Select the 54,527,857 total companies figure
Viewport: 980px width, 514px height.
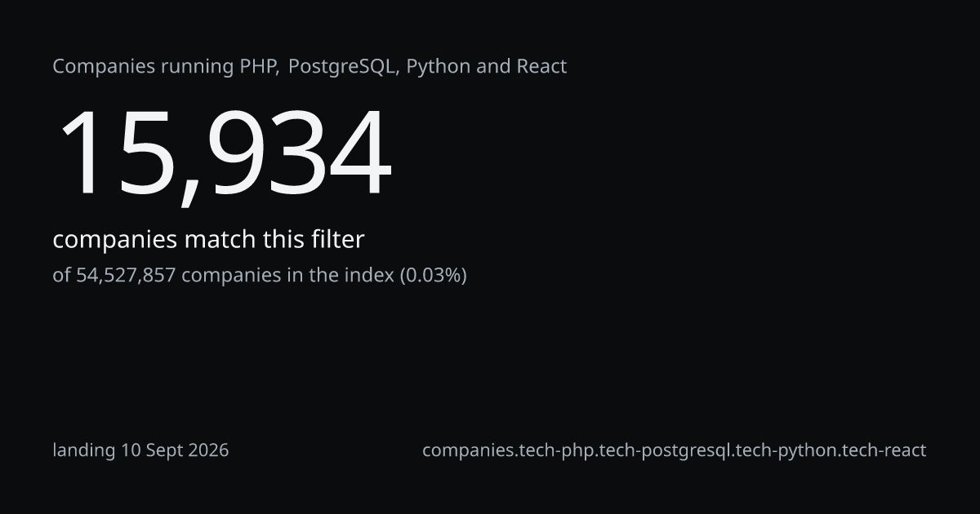tap(126, 276)
